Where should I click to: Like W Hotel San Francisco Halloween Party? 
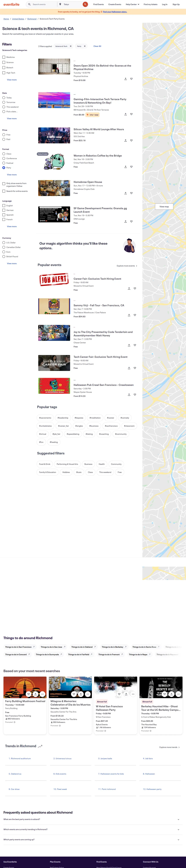119,694
